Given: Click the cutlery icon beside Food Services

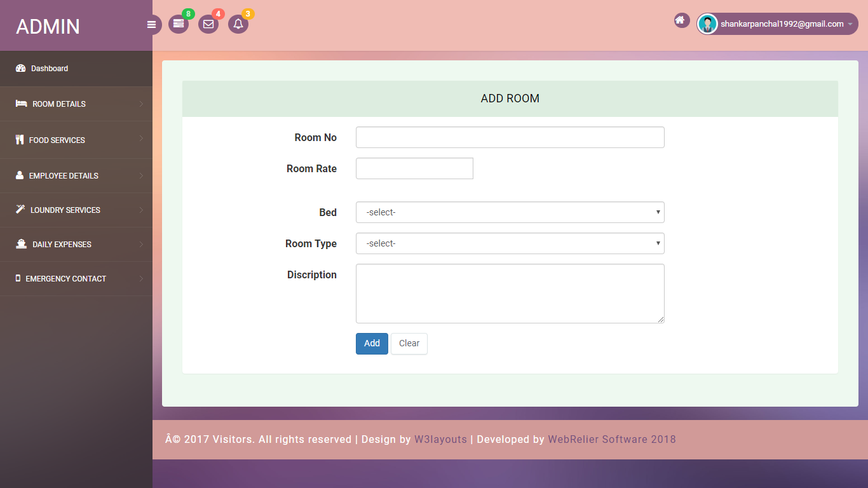Looking at the screenshot, I should pos(19,140).
